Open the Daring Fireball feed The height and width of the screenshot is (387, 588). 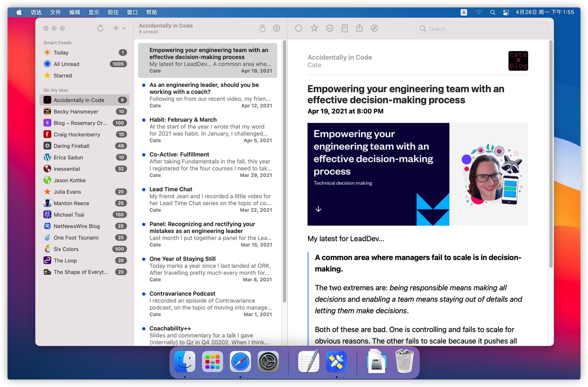click(x=85, y=146)
